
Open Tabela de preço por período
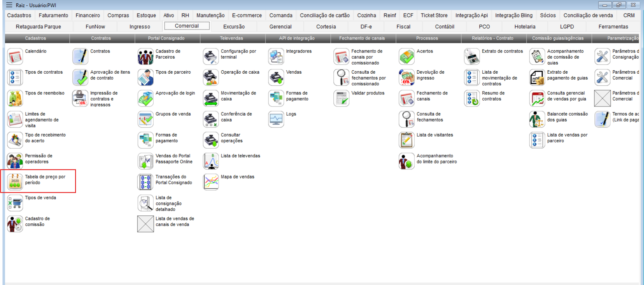coord(15,182)
